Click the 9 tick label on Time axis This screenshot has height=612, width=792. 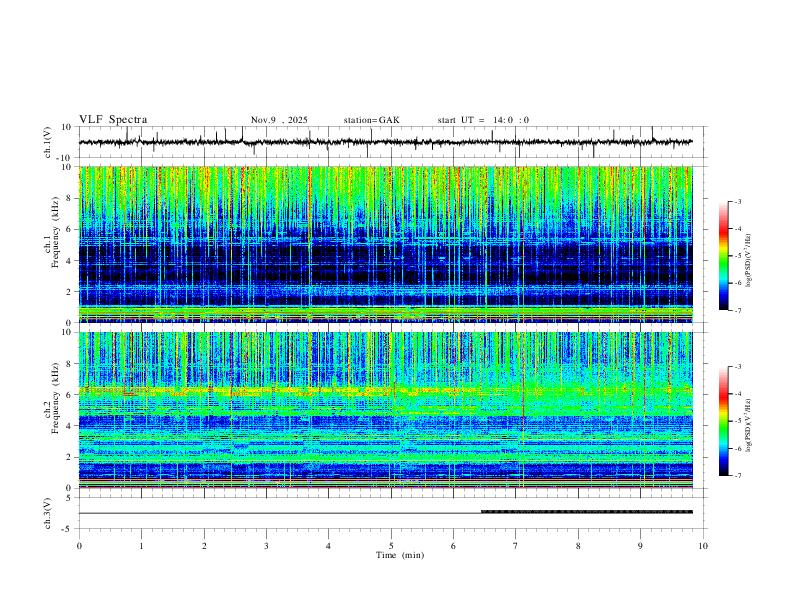(x=640, y=546)
